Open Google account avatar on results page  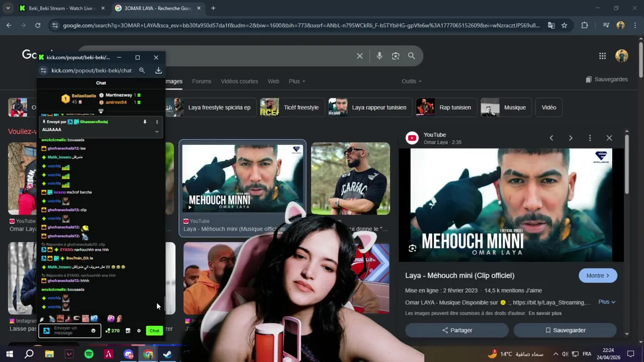(622, 56)
